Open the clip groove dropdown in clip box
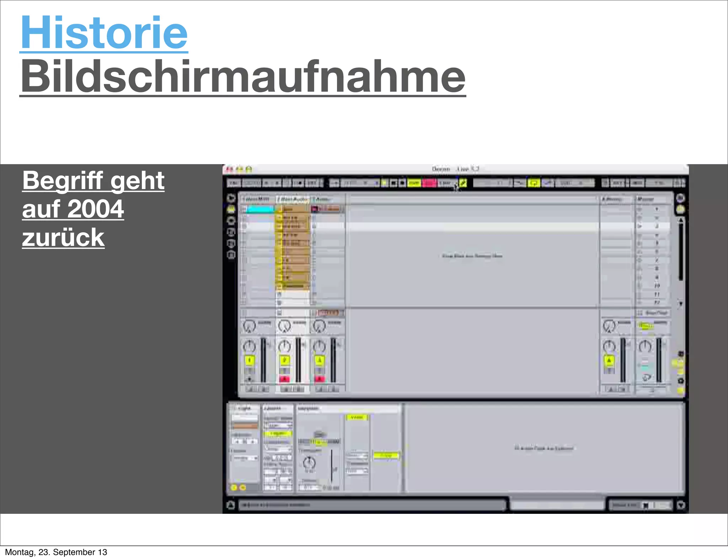The width and height of the screenshot is (728, 560). (x=245, y=458)
